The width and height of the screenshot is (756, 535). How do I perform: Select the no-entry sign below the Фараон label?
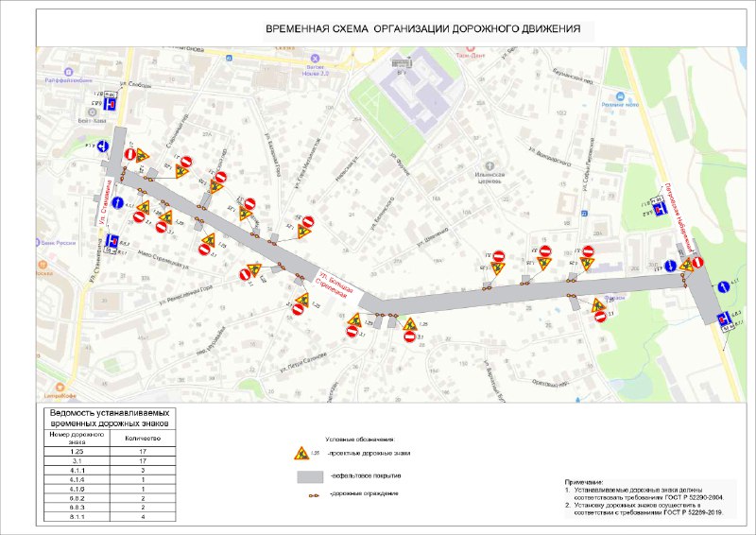pyautogui.click(x=600, y=317)
